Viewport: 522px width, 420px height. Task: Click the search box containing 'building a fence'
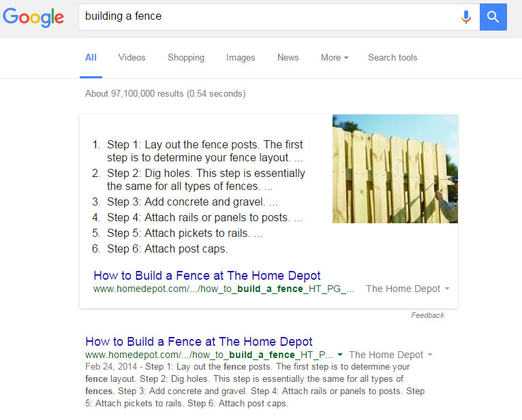(x=266, y=17)
